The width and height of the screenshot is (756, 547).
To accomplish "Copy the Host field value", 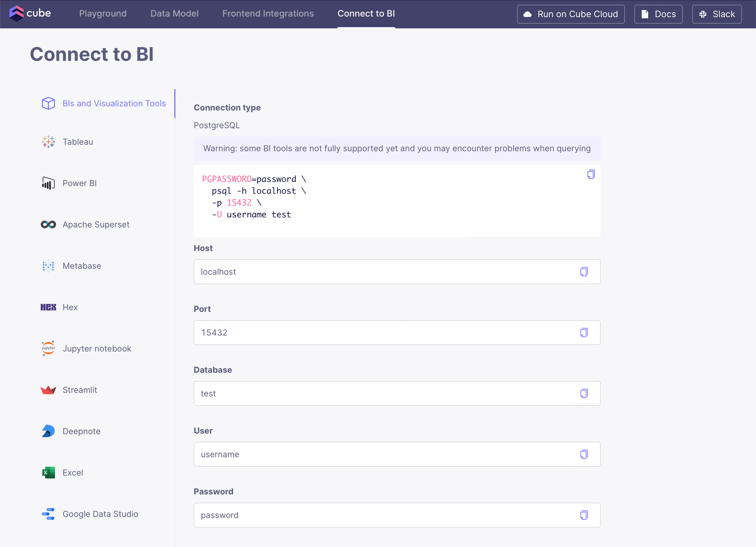I will (x=584, y=272).
